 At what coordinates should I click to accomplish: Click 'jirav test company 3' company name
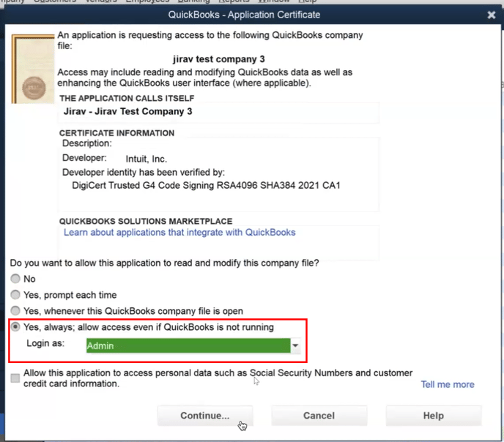tap(218, 59)
